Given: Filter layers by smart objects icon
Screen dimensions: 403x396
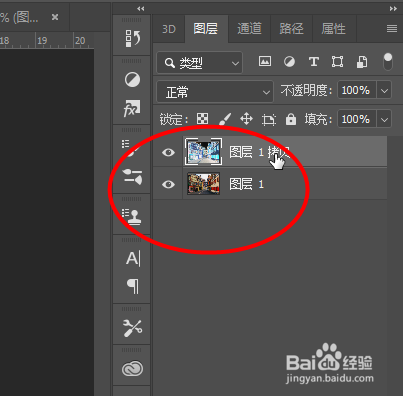Looking at the screenshot, I should pyautogui.click(x=362, y=62).
